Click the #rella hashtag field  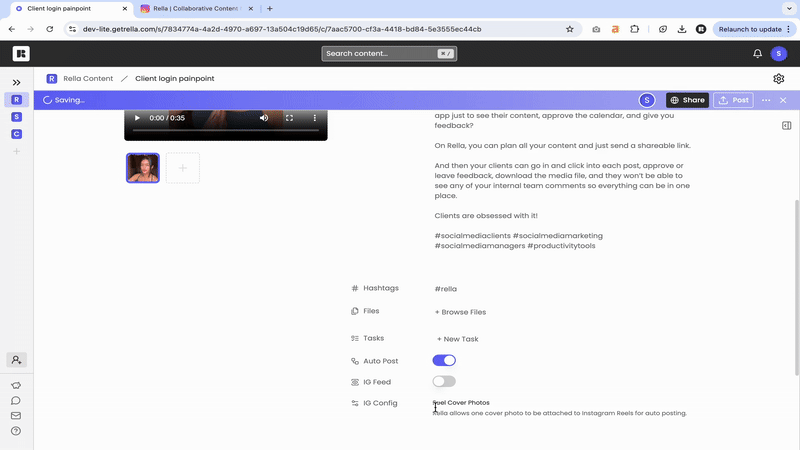pyautogui.click(x=446, y=289)
